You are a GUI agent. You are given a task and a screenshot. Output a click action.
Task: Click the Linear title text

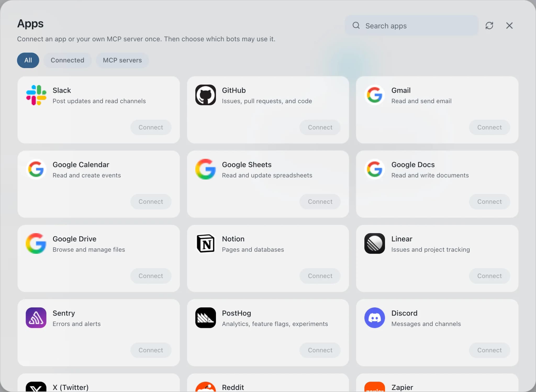[x=402, y=239]
